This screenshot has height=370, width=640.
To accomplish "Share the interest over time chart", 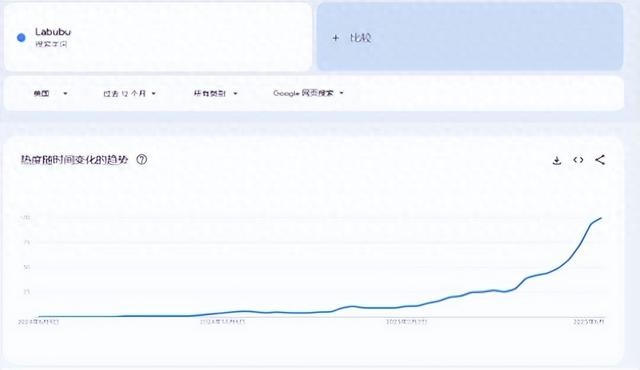I will (x=600, y=160).
